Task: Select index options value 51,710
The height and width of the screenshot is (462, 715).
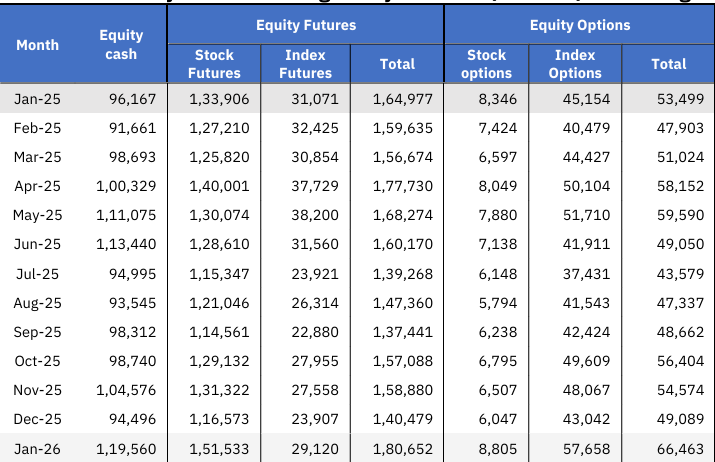Action: tap(586, 215)
